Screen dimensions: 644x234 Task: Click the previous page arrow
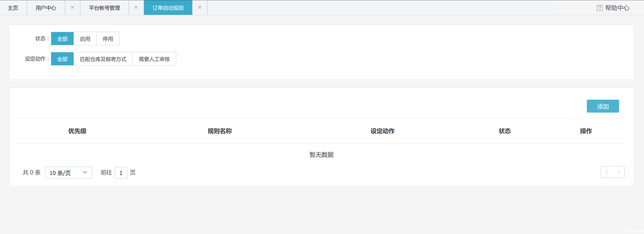click(607, 172)
